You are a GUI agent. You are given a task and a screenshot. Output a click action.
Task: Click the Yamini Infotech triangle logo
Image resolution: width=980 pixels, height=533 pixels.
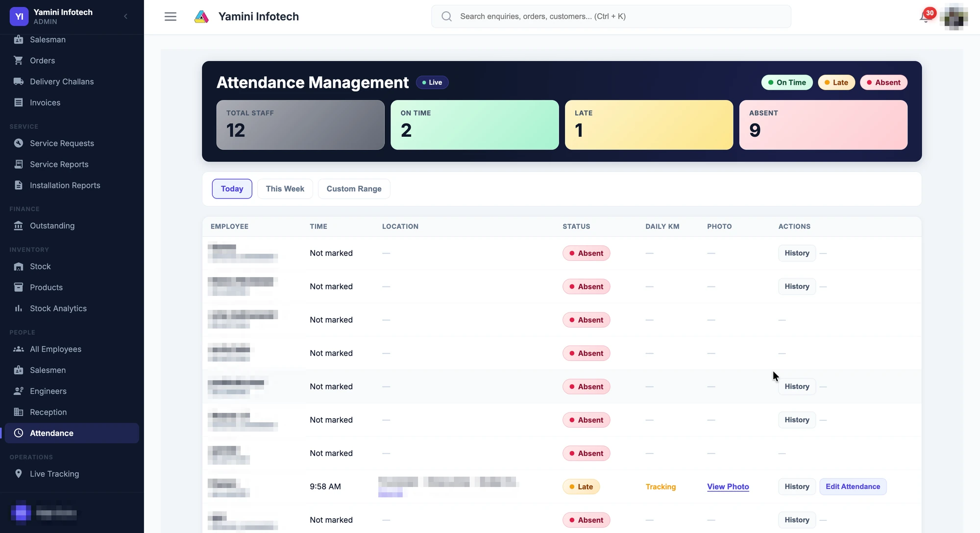(201, 17)
